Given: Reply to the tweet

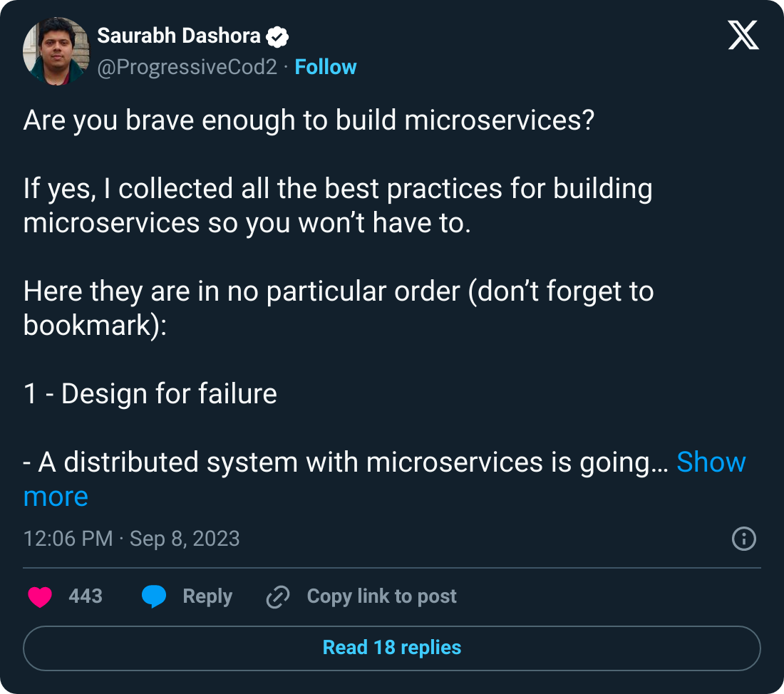Looking at the screenshot, I should (x=207, y=596).
